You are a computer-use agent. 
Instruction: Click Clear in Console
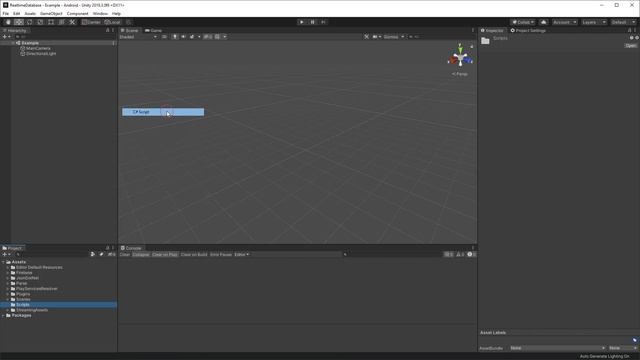pos(124,255)
